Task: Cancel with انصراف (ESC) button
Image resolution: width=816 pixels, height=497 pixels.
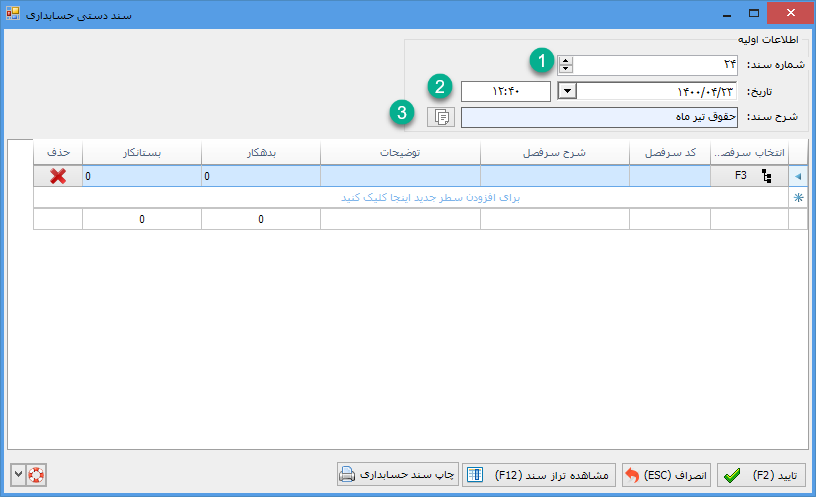Action: tap(666, 475)
